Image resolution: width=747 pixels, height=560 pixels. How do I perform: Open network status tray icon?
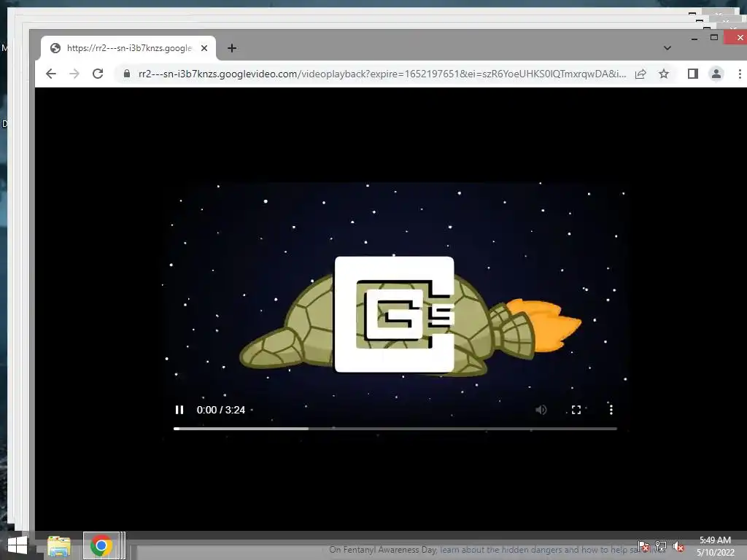pos(661,546)
